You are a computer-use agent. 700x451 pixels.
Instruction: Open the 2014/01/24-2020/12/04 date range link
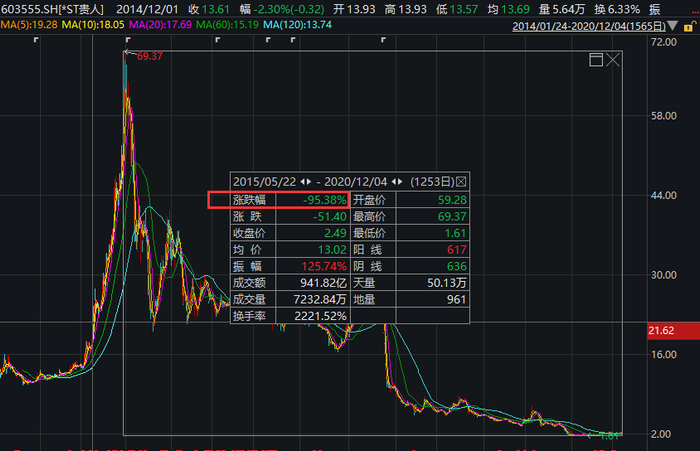589,26
